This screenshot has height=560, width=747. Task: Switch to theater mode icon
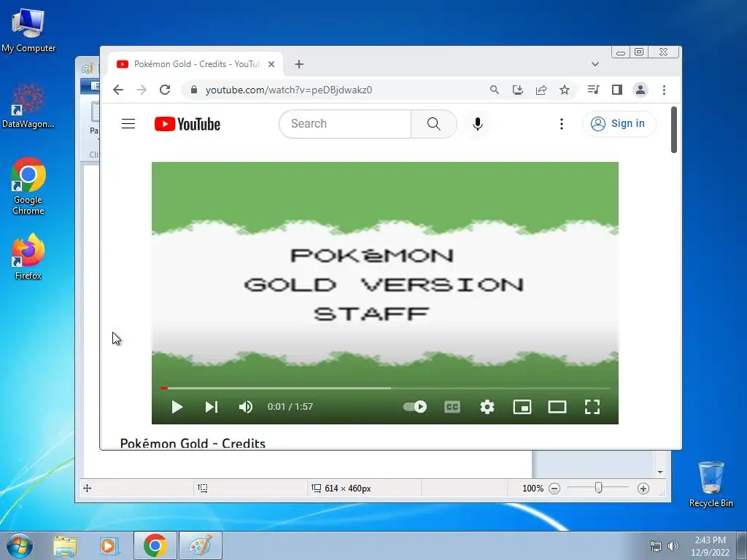pyautogui.click(x=557, y=407)
